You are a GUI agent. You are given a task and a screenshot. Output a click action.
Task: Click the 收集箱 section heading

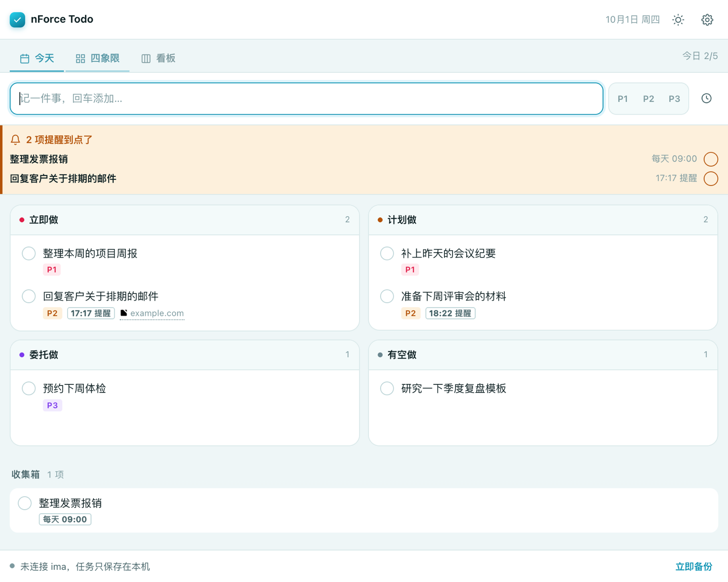[26, 474]
